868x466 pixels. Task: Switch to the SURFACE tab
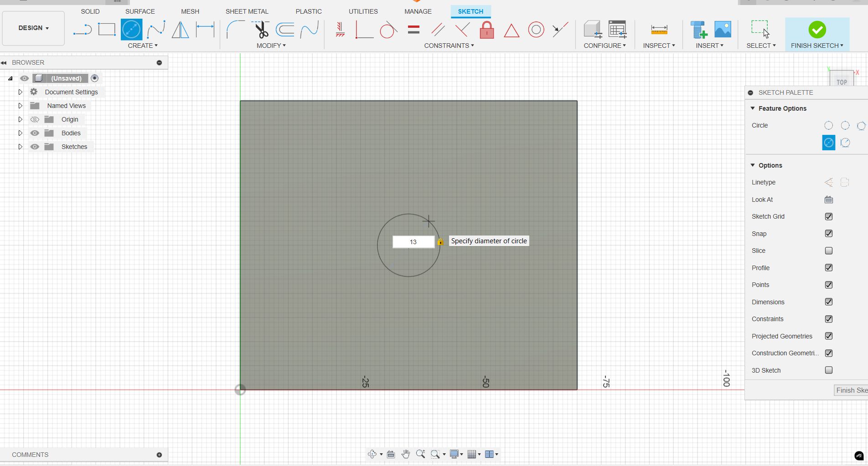[140, 11]
